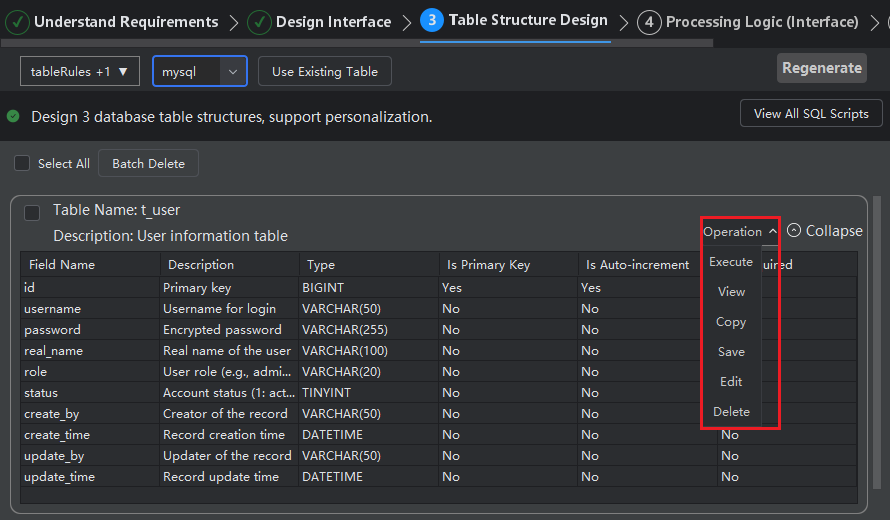Select Copy in the Operation menu

pos(731,322)
